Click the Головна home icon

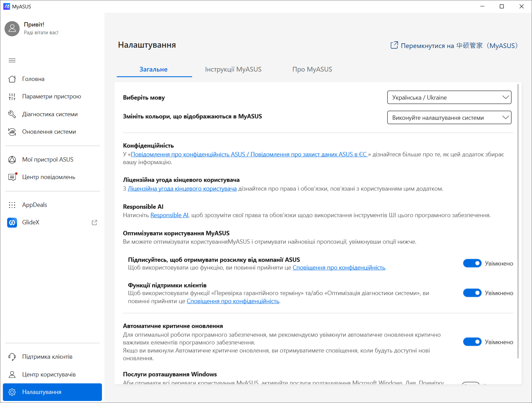pyautogui.click(x=12, y=79)
